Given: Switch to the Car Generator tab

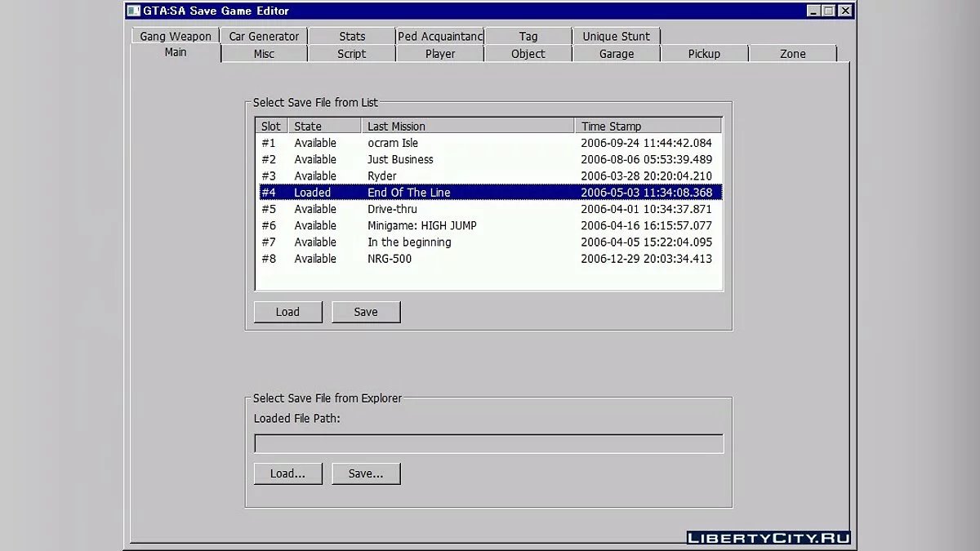Looking at the screenshot, I should (264, 36).
